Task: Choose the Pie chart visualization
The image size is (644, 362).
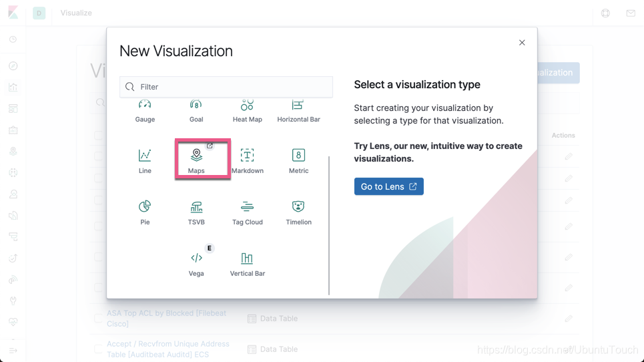Action: pyautogui.click(x=145, y=212)
